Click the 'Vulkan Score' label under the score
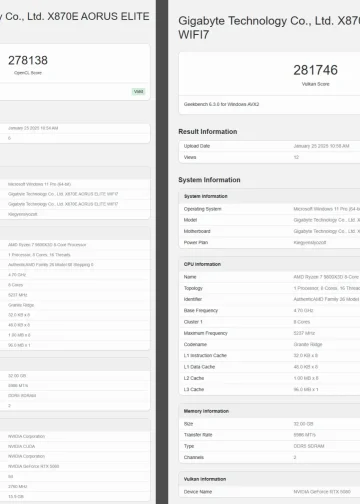This screenshot has width=360, height=504. (x=315, y=84)
